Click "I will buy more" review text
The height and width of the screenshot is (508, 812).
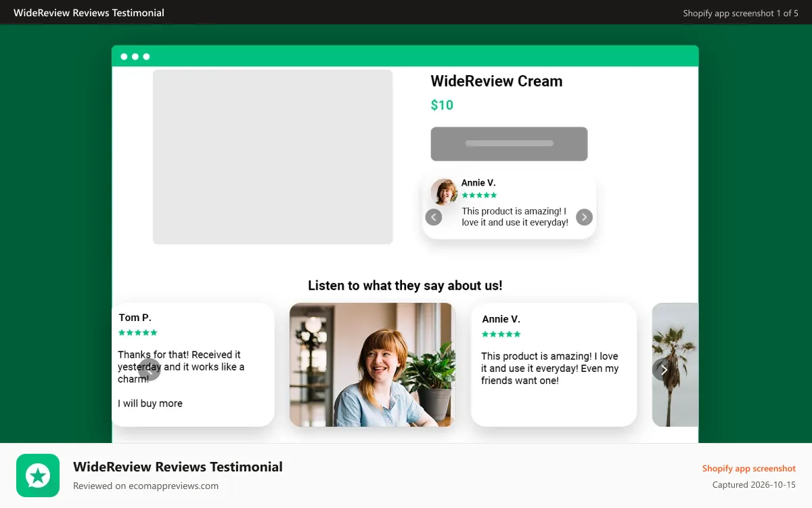(150, 403)
